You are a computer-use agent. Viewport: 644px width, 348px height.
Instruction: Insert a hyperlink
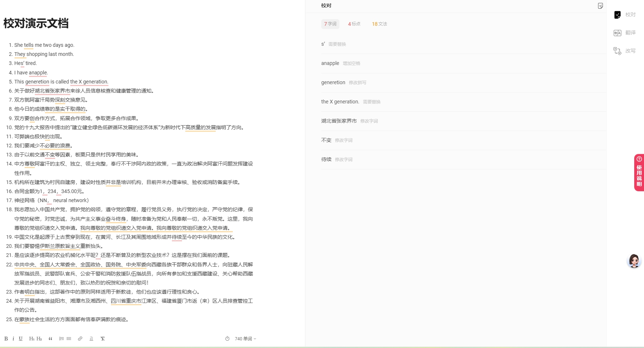coord(80,339)
